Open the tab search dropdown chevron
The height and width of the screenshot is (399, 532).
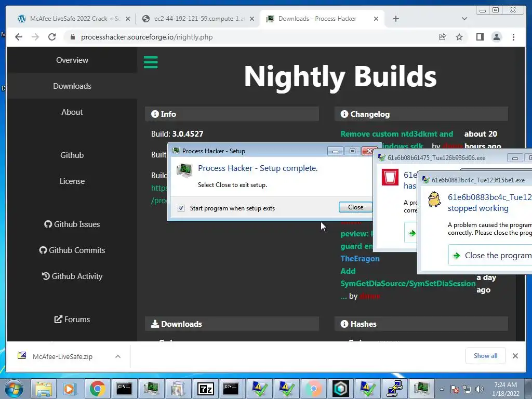(464, 19)
